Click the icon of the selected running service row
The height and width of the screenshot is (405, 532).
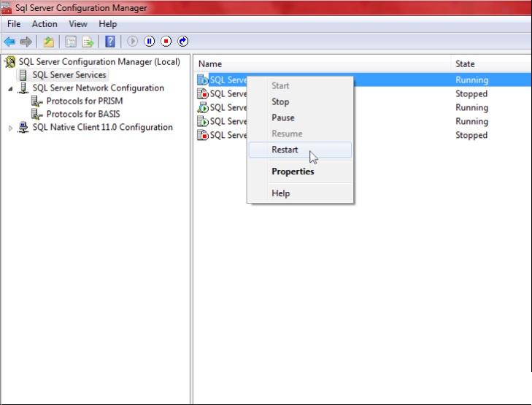point(203,80)
